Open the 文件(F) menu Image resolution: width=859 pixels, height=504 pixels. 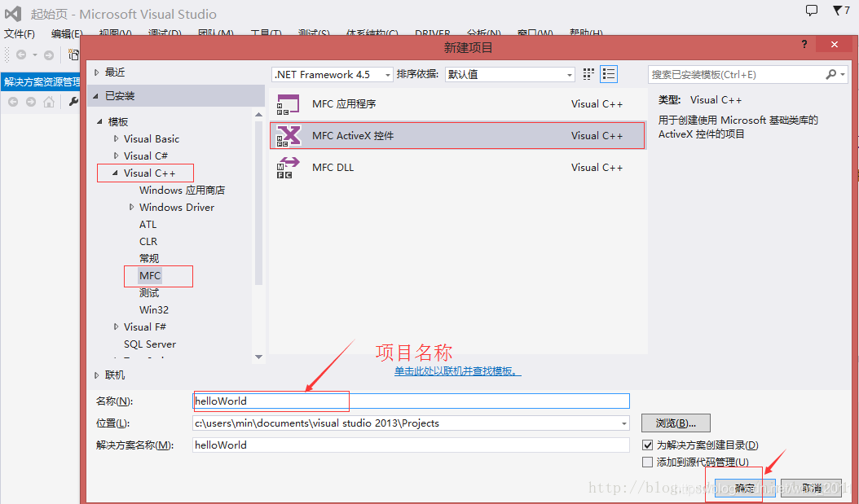20,34
